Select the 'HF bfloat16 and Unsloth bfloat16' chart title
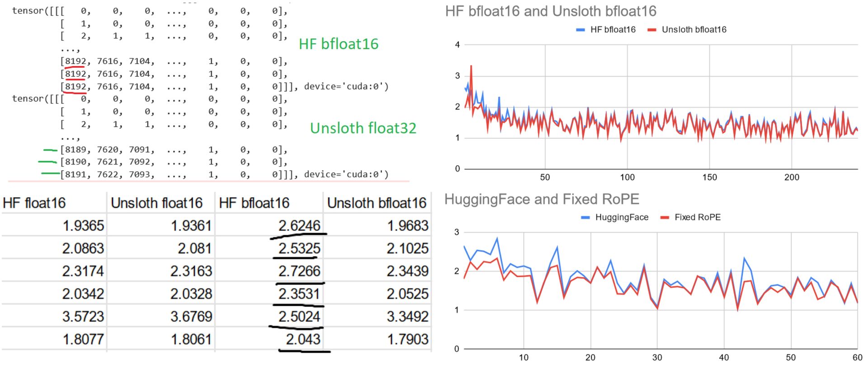This screenshot has width=868, height=368. click(x=551, y=11)
